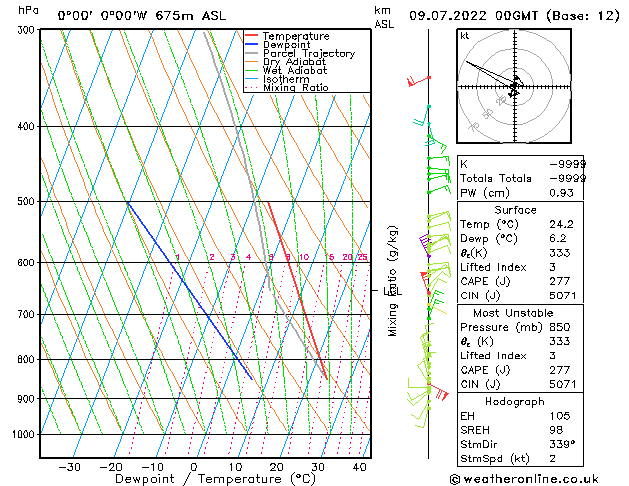
Task: Click the station header 675m ASL
Action: click(191, 16)
